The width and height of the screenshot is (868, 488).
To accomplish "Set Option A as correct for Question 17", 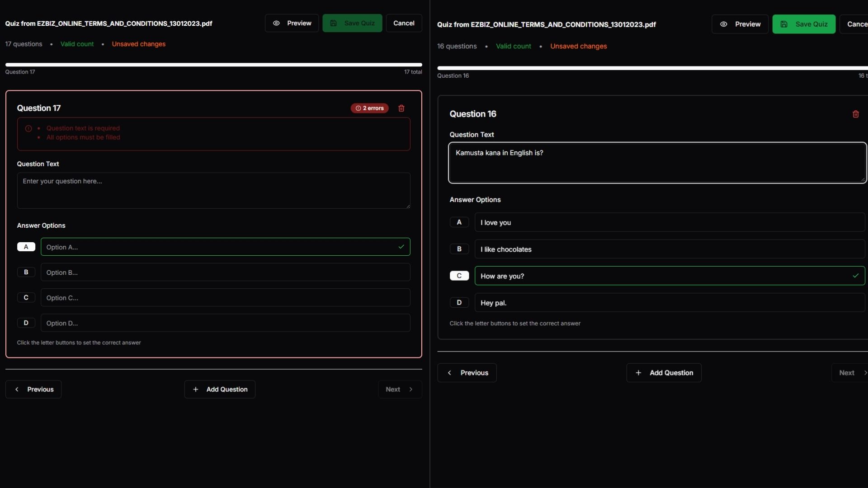I will point(26,247).
